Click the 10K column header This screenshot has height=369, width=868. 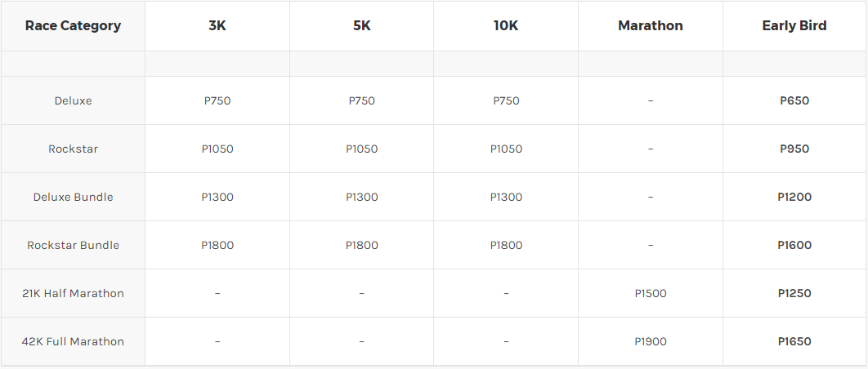(506, 25)
